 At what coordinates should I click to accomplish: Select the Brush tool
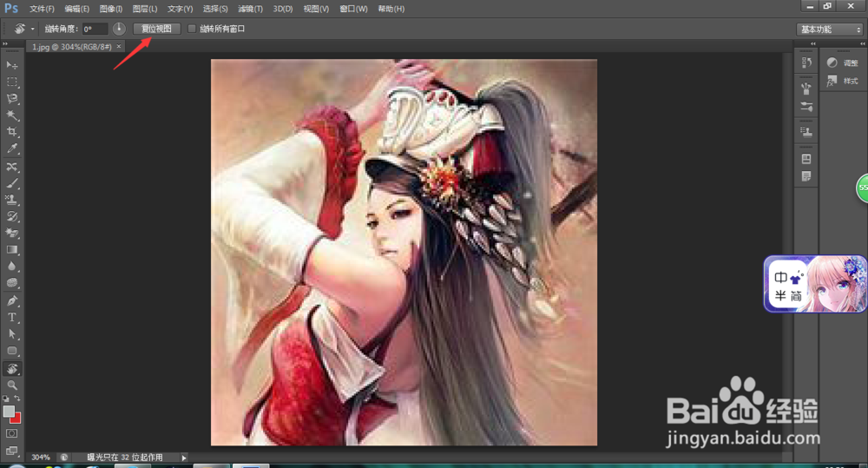tap(11, 183)
